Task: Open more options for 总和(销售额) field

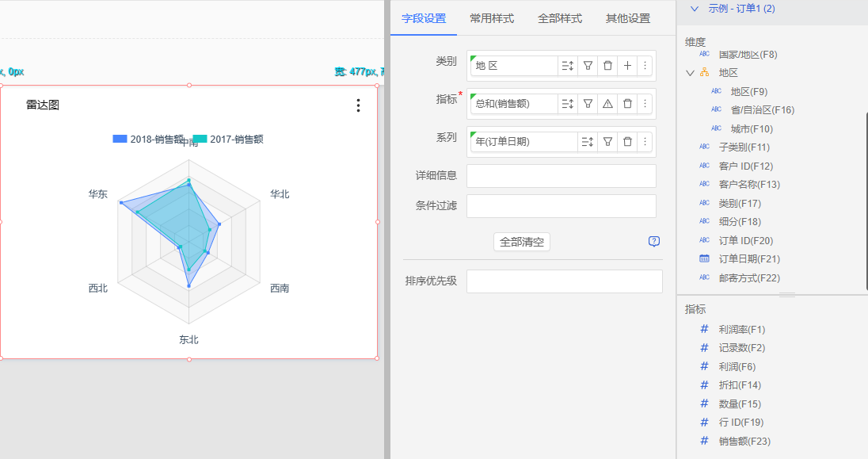Action: (x=645, y=104)
